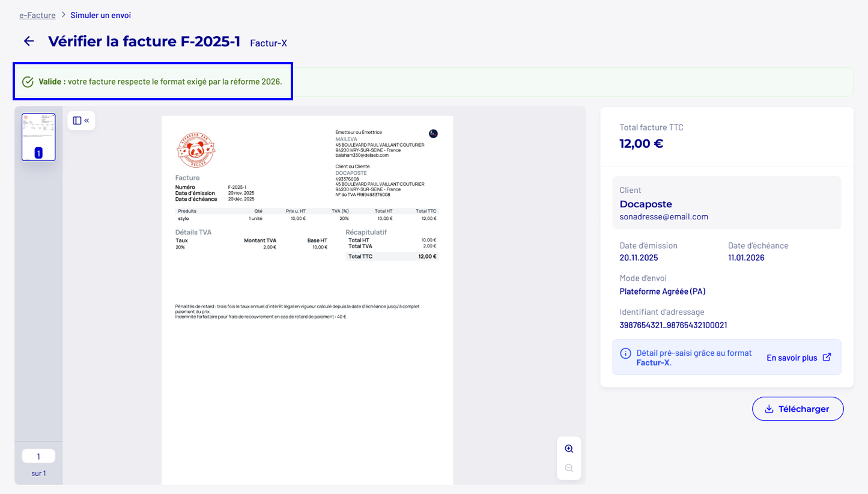
Task: Click the bold Factur-X text in the notice
Action: pyautogui.click(x=653, y=362)
